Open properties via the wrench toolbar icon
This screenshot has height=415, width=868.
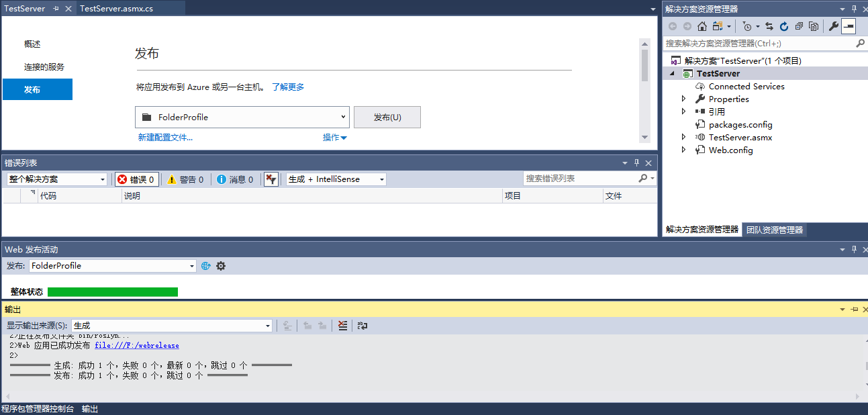click(834, 26)
